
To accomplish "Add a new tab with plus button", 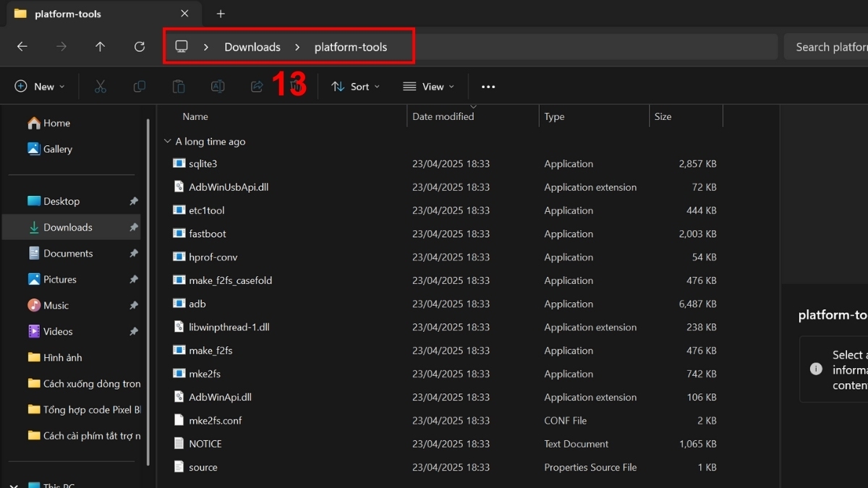I will coord(221,14).
